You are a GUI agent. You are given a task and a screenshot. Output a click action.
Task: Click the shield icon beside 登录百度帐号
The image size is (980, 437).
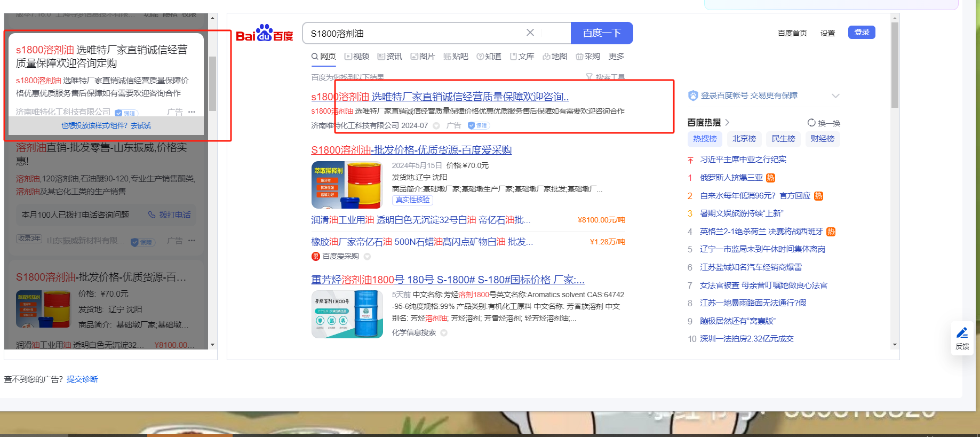(693, 96)
